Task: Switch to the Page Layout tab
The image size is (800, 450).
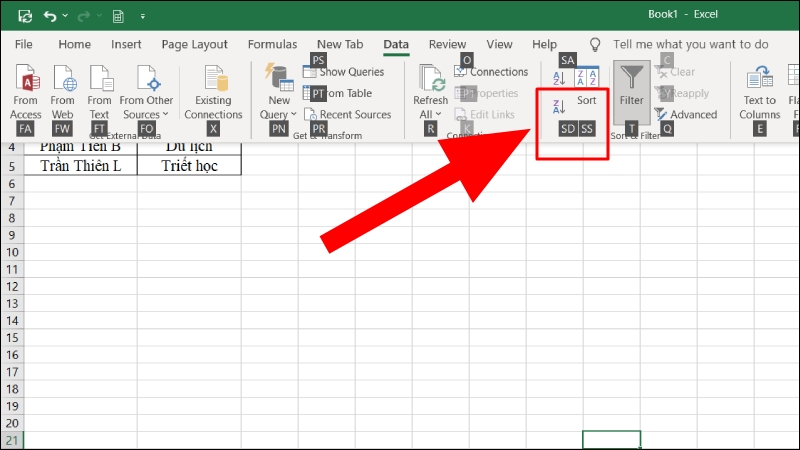Action: (194, 44)
